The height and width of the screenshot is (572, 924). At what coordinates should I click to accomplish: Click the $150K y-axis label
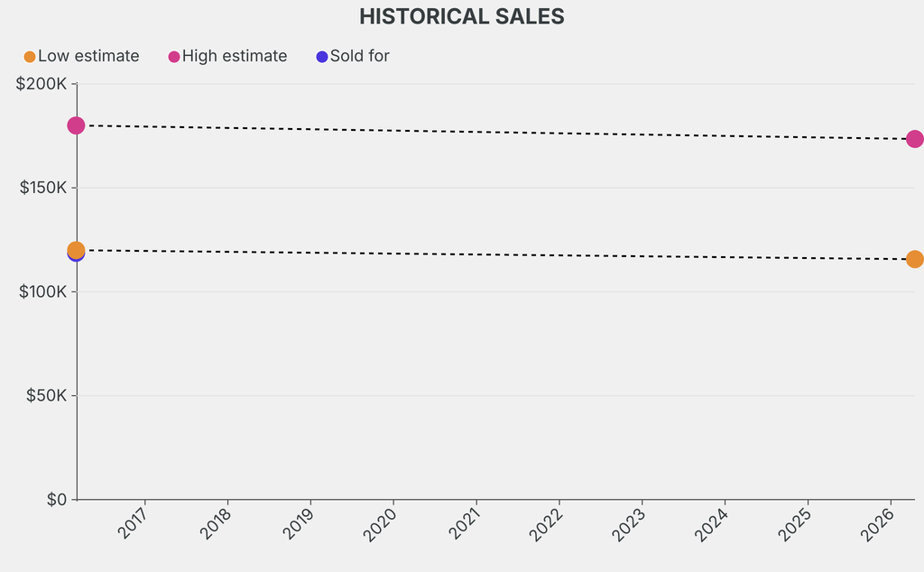click(42, 188)
